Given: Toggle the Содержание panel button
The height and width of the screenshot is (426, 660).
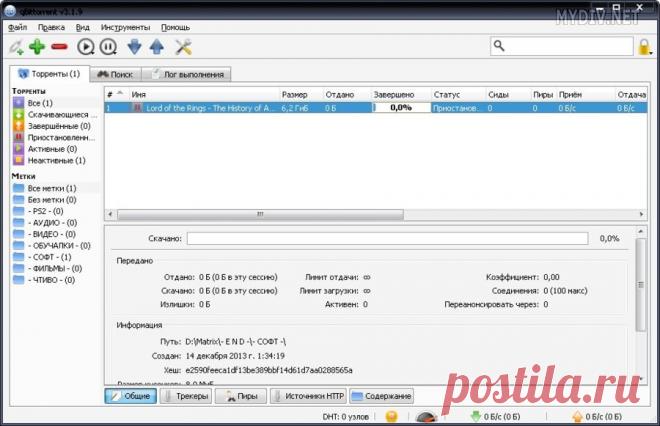Looking at the screenshot, I should [x=381, y=396].
